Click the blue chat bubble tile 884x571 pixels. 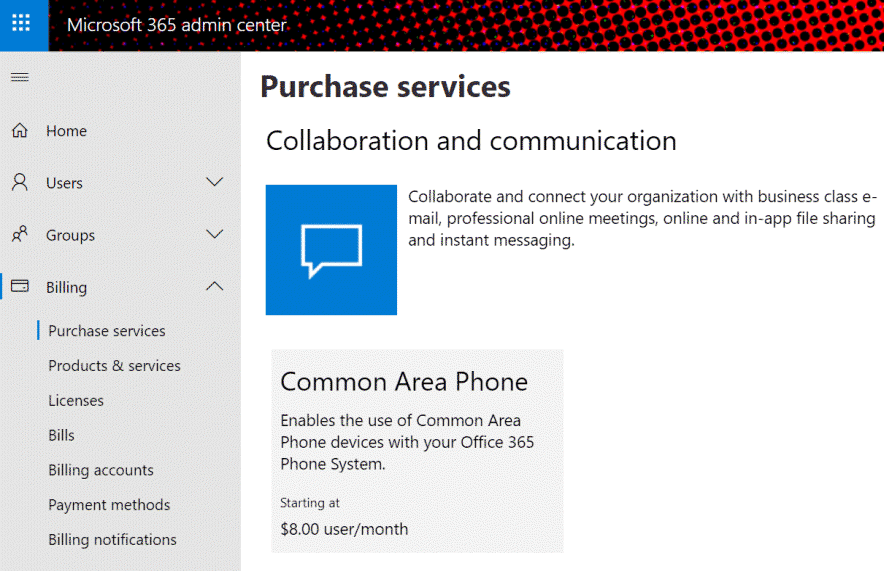coord(331,250)
